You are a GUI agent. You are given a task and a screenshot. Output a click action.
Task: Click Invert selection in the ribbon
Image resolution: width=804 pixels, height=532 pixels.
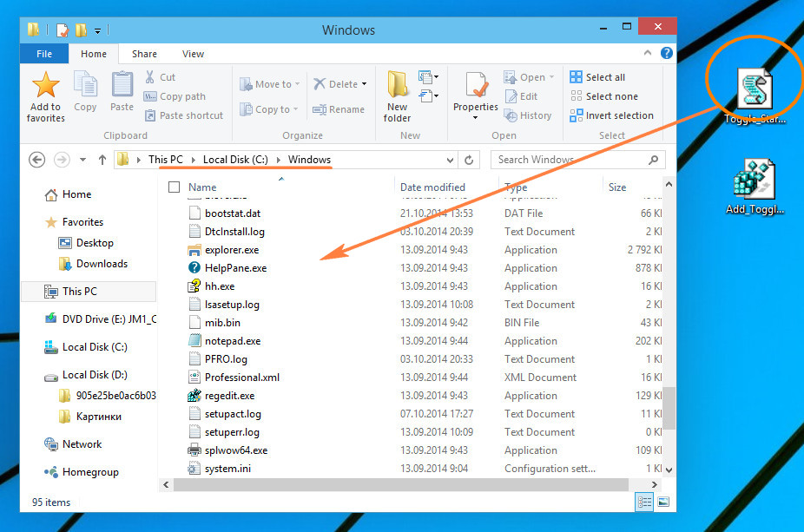point(612,115)
